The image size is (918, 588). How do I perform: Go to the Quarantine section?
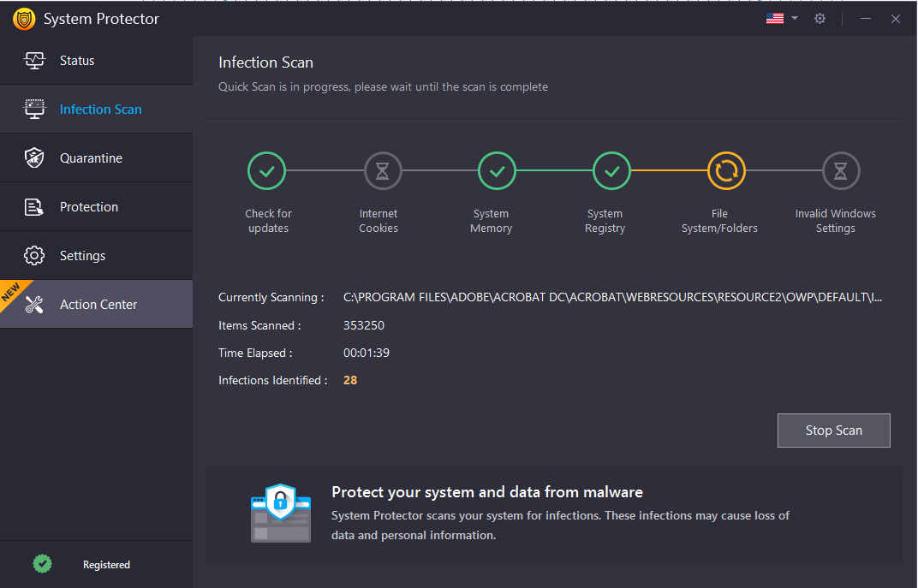(x=91, y=158)
